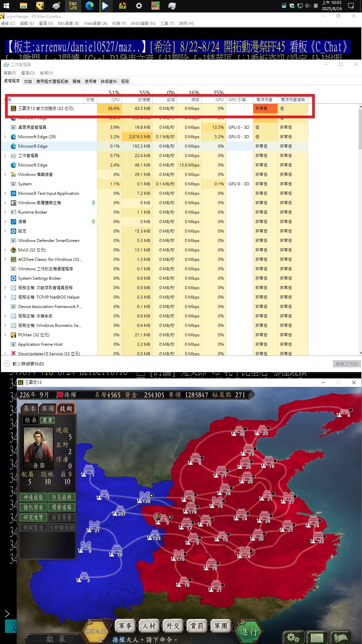
Task: Expand the PCMan (32 位元) process
Action: tap(5, 335)
